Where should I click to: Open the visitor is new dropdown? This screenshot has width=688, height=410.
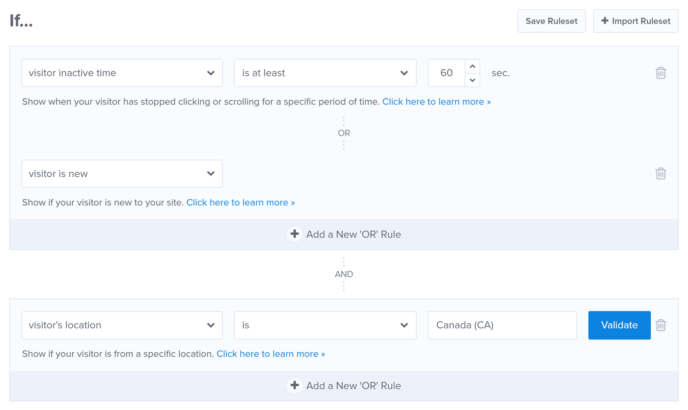[x=122, y=174]
